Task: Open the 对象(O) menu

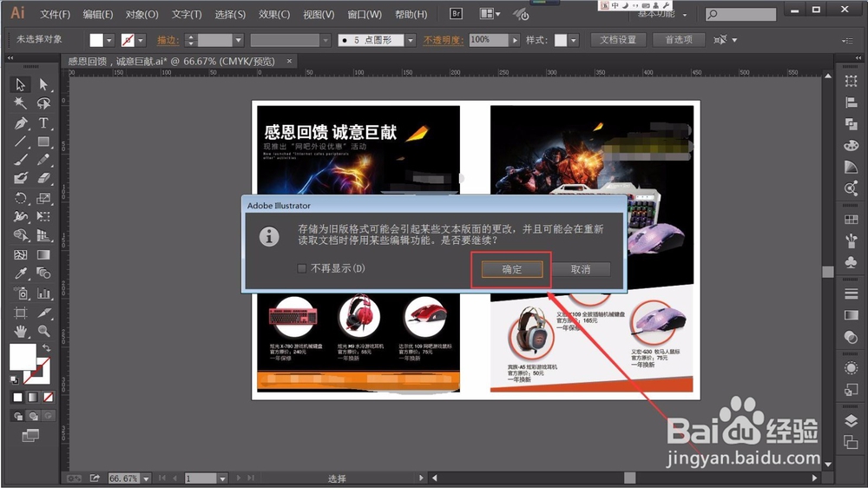Action: tap(141, 15)
